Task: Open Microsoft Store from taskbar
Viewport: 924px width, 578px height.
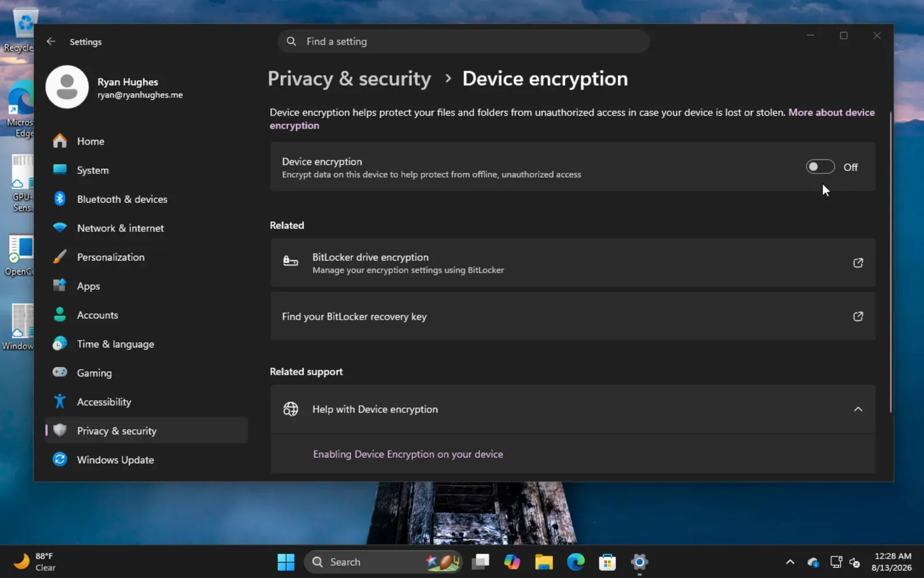Action: tap(608, 562)
